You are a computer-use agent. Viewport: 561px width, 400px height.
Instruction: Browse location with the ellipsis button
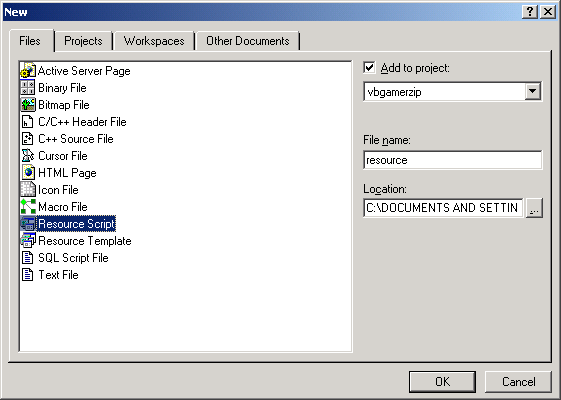click(x=534, y=208)
